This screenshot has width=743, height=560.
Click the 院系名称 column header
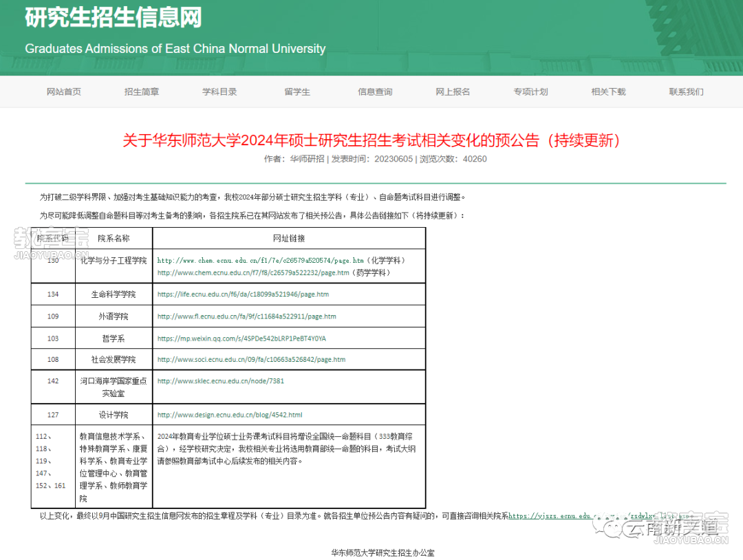[114, 238]
